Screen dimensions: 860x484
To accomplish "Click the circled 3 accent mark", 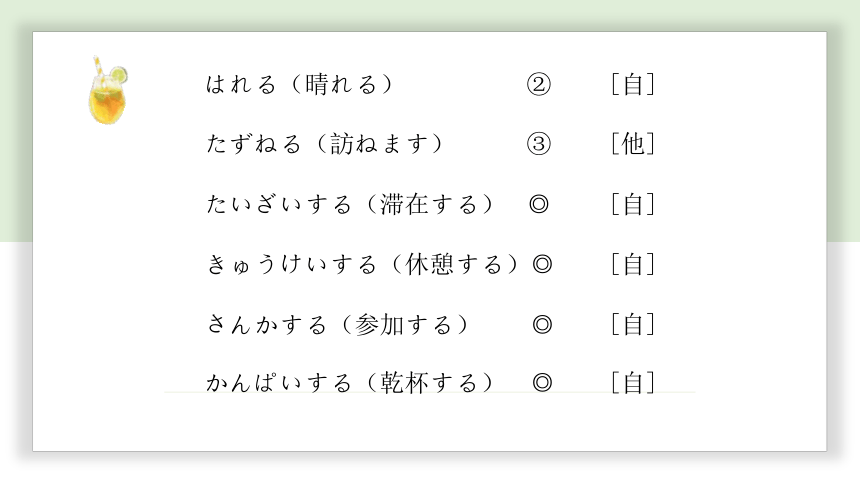I will point(539,144).
